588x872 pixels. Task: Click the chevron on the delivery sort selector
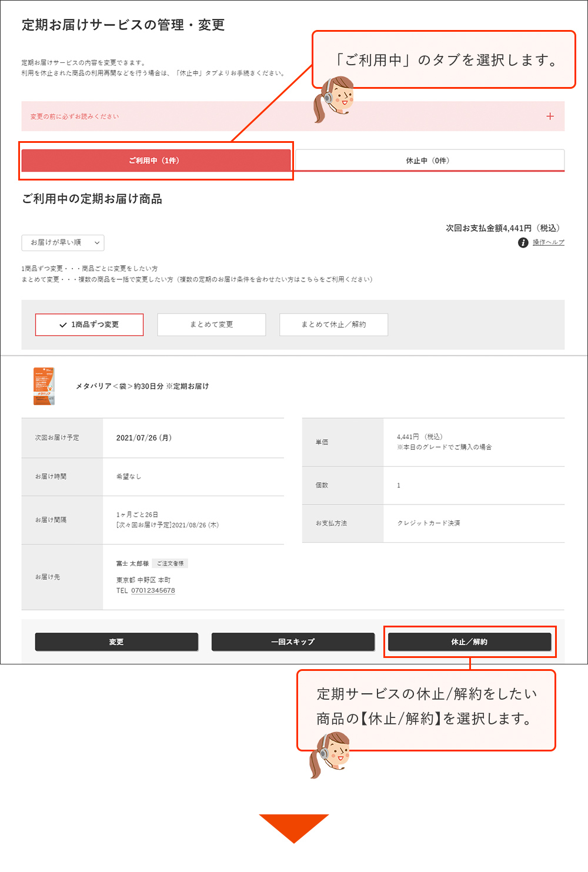coord(97,242)
